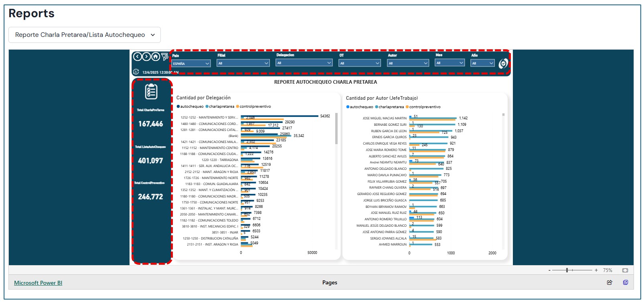Open report in new window icon
Viewport: 644px width, 302px height.
pos(625,282)
